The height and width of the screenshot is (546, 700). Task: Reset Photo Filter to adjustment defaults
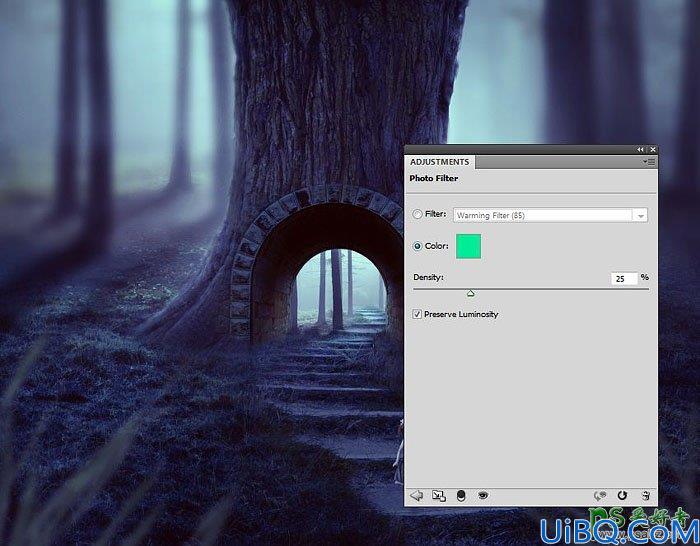tap(622, 495)
